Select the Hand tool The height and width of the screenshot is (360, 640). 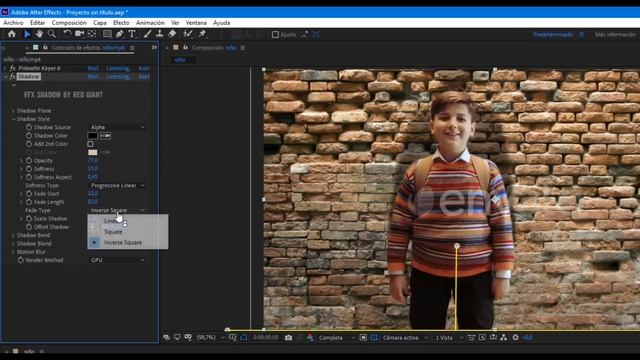(39, 34)
